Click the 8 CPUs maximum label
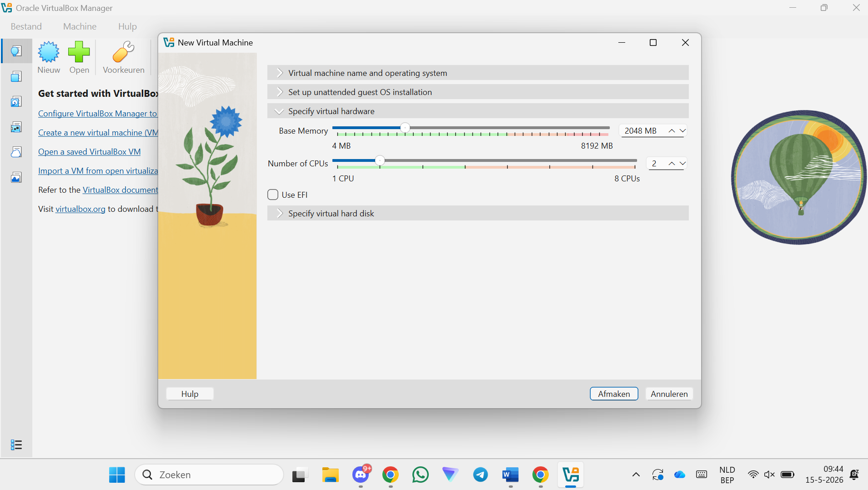Image resolution: width=868 pixels, height=490 pixels. (627, 179)
